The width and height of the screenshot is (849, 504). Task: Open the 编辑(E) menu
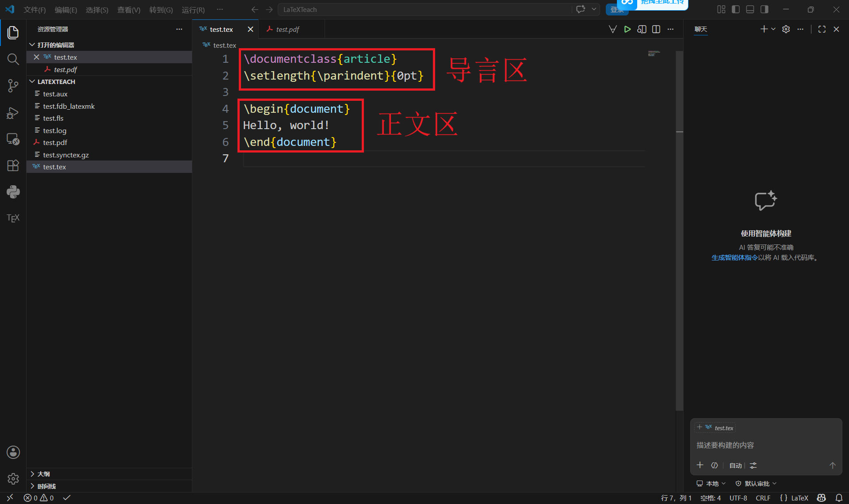tap(66, 10)
